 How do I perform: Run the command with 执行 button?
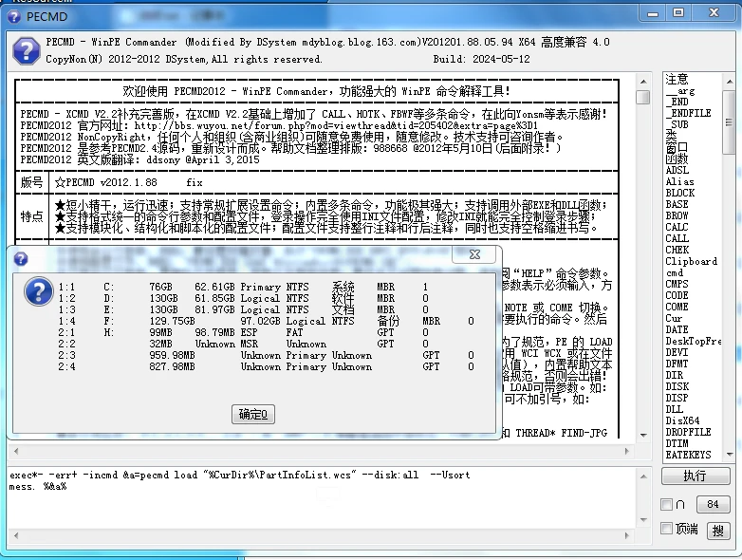(696, 476)
